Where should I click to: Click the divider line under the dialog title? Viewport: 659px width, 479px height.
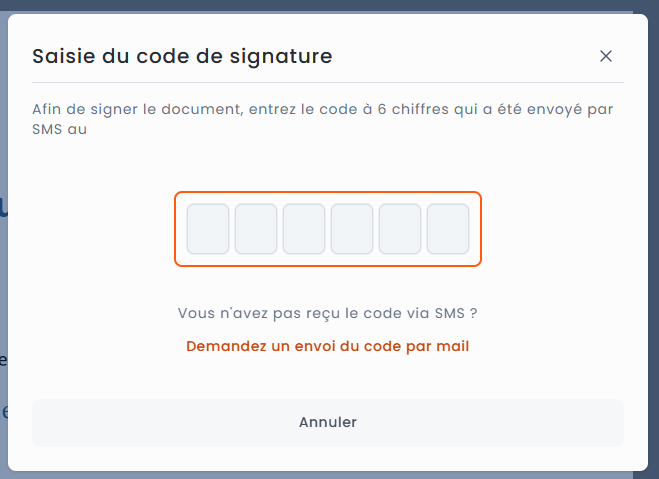(x=328, y=82)
